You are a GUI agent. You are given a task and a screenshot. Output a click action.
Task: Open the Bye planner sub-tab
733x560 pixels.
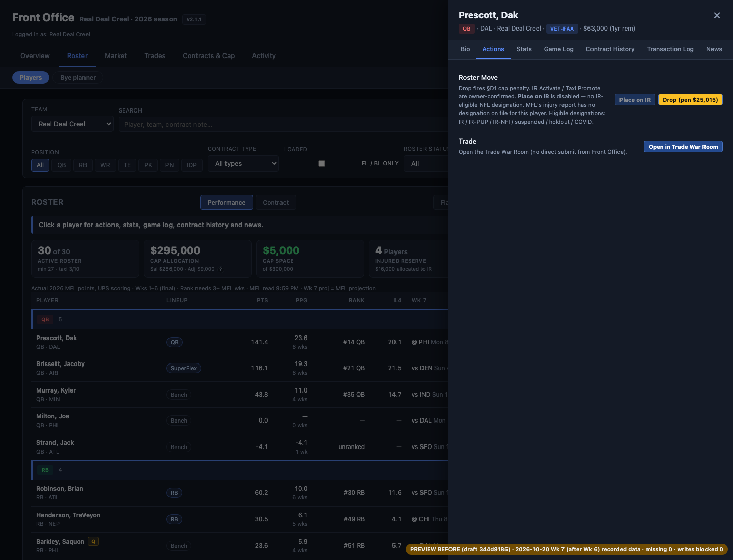[78, 78]
